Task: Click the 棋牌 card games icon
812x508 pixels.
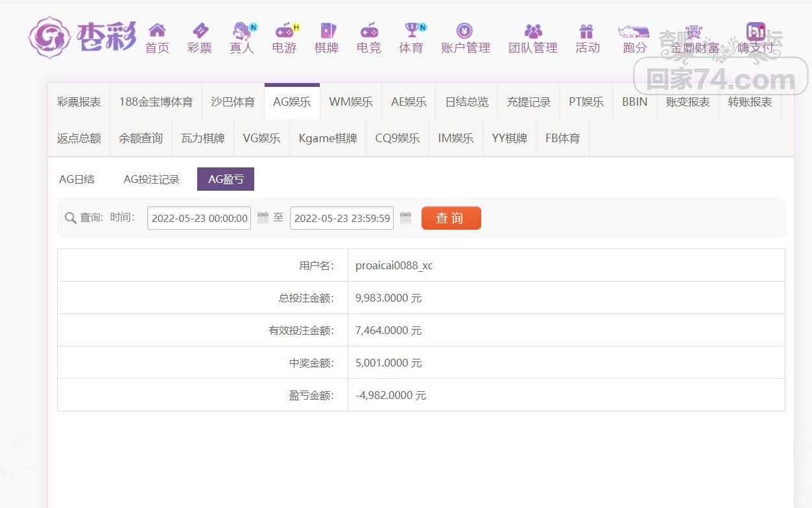Action: point(327,30)
